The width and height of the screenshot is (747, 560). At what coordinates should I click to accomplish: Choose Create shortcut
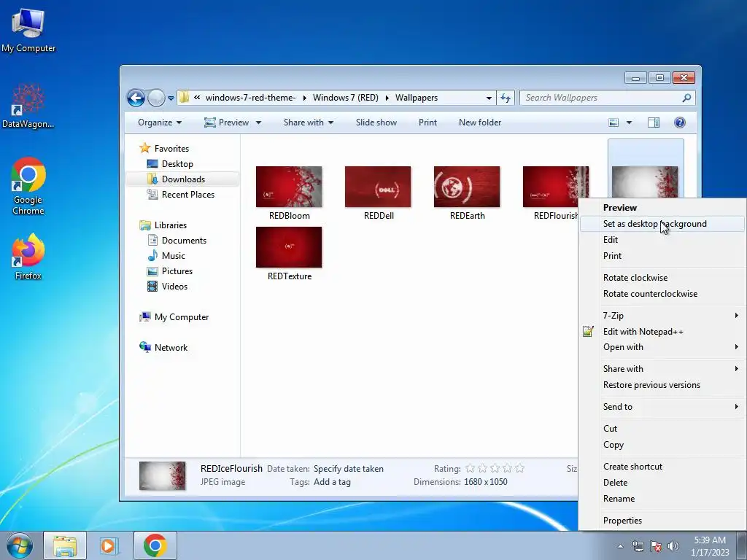coord(662,467)
